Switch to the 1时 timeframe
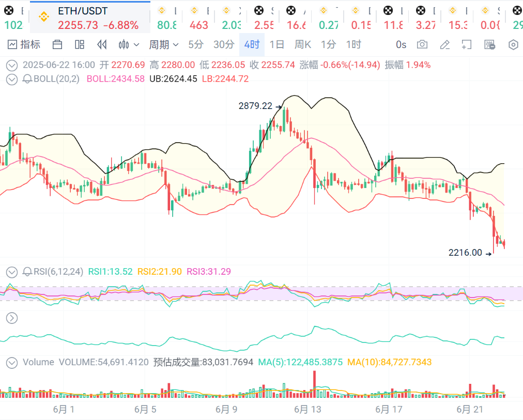Screen dimensions: 523x420 pyautogui.click(x=353, y=44)
